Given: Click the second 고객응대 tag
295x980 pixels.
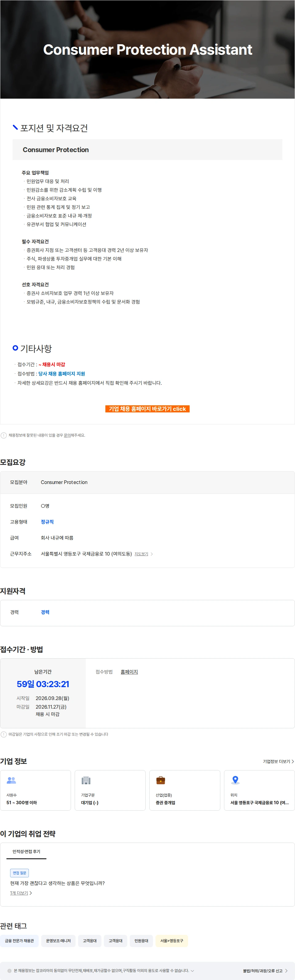Looking at the screenshot, I should pyautogui.click(x=115, y=941).
